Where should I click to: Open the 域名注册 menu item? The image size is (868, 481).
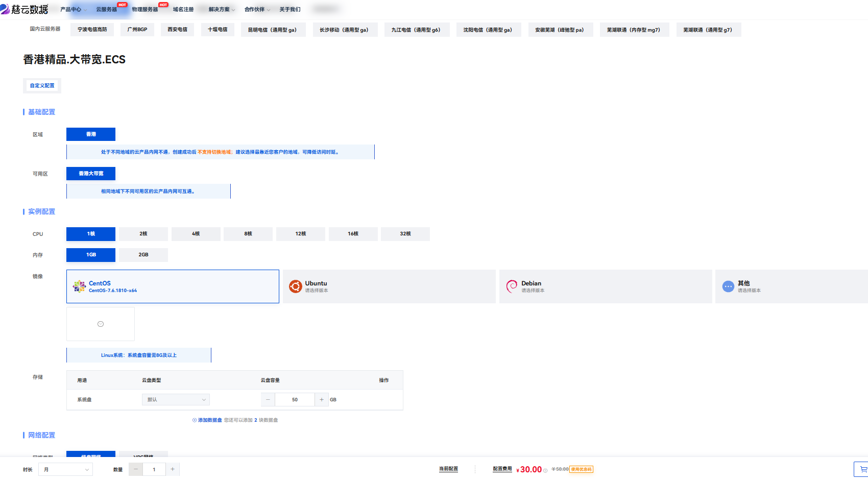[183, 9]
